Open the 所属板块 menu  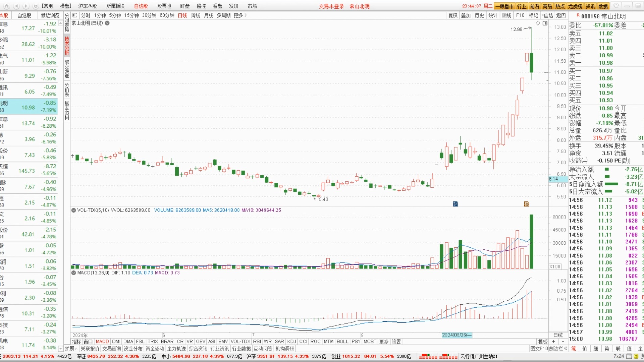pos(115,6)
